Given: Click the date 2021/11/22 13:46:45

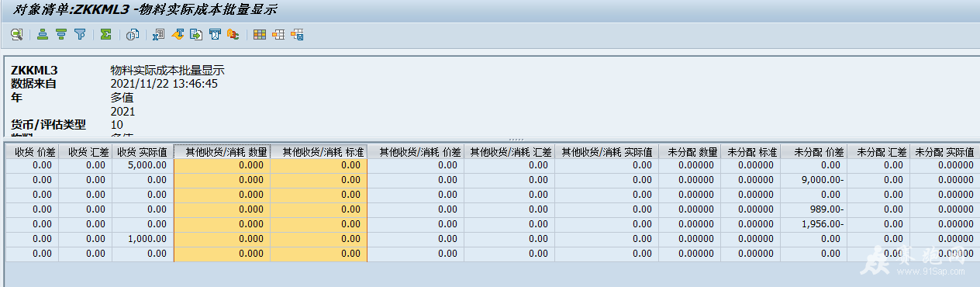Looking at the screenshot, I should coord(164,84).
